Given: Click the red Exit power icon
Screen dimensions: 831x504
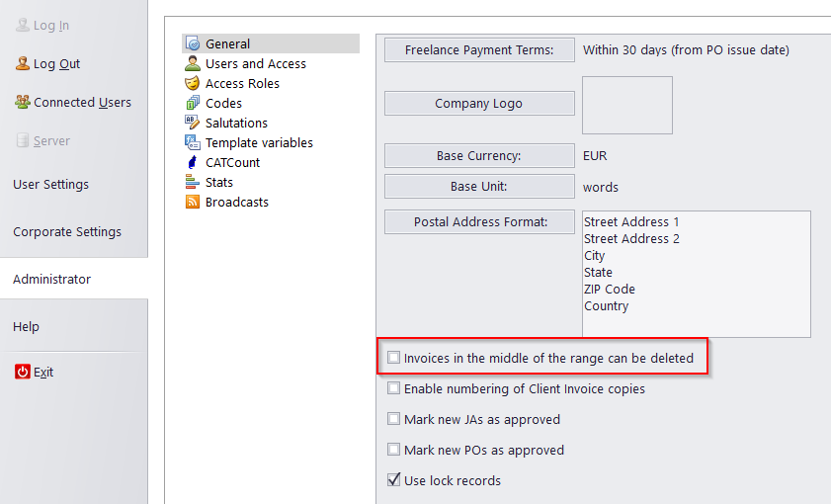Looking at the screenshot, I should coord(23,372).
